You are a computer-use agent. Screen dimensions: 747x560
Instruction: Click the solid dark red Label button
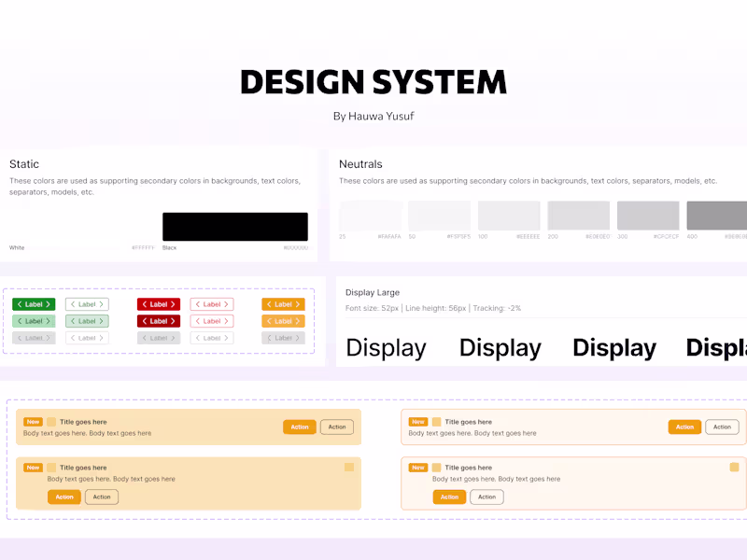click(x=158, y=320)
